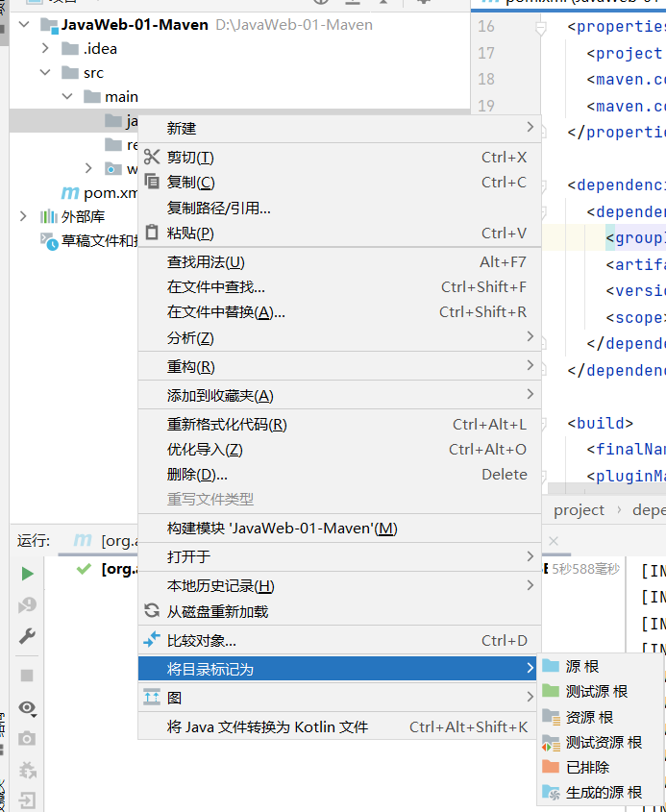Open the 分析(Z) submenu
The width and height of the screenshot is (666, 812).
pyautogui.click(x=340, y=337)
